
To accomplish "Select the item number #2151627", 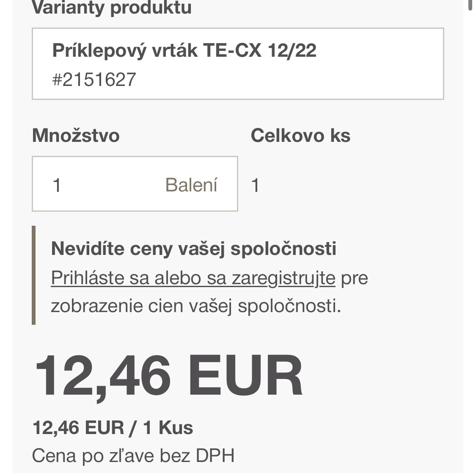I will tap(94, 80).
